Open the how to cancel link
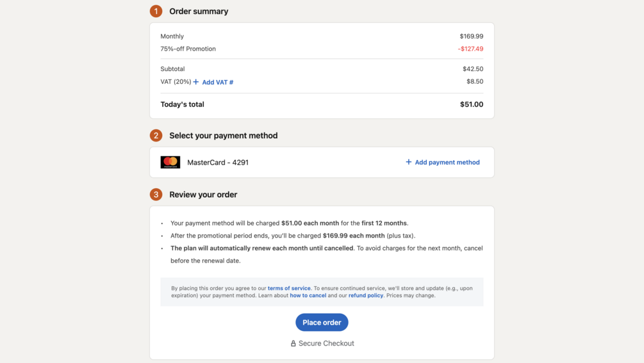 [x=308, y=295]
